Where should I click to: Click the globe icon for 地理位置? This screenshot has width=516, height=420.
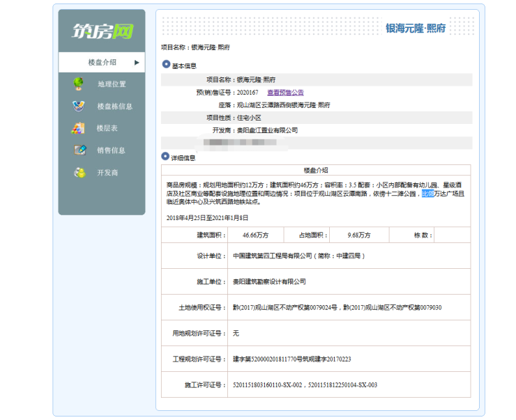[78, 84]
